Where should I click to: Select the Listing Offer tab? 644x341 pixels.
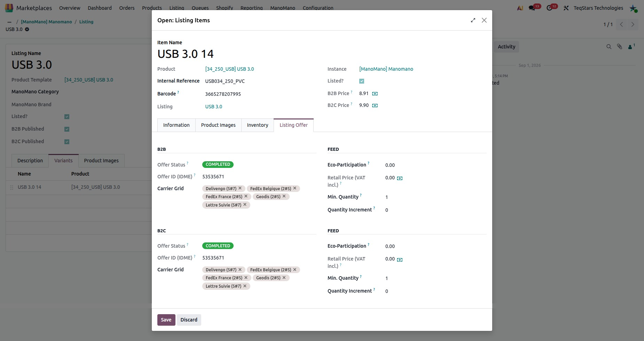[293, 125]
